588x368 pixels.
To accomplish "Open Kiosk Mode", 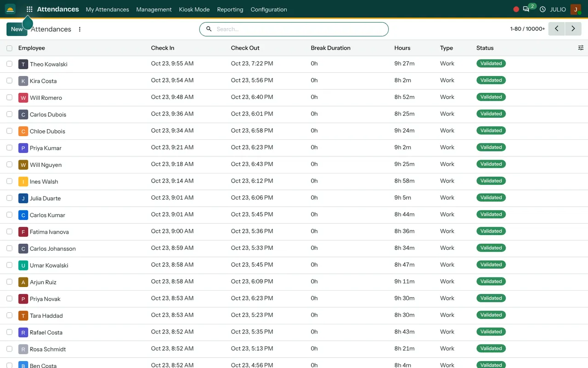I will click(194, 9).
